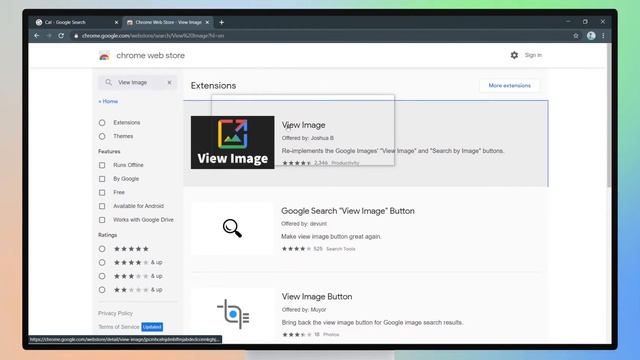Image resolution: width=640 pixels, height=360 pixels.
Task: Check the Runs Offline checkbox
Action: (x=102, y=165)
